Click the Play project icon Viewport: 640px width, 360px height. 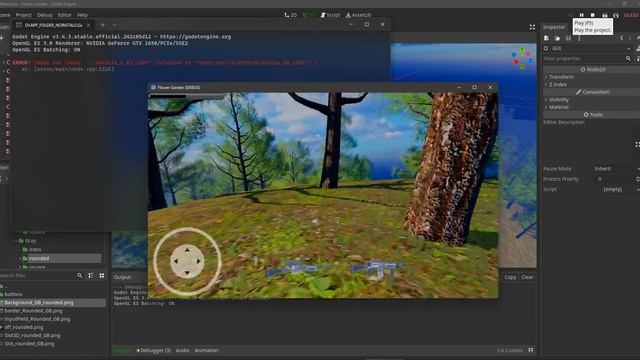click(x=571, y=15)
